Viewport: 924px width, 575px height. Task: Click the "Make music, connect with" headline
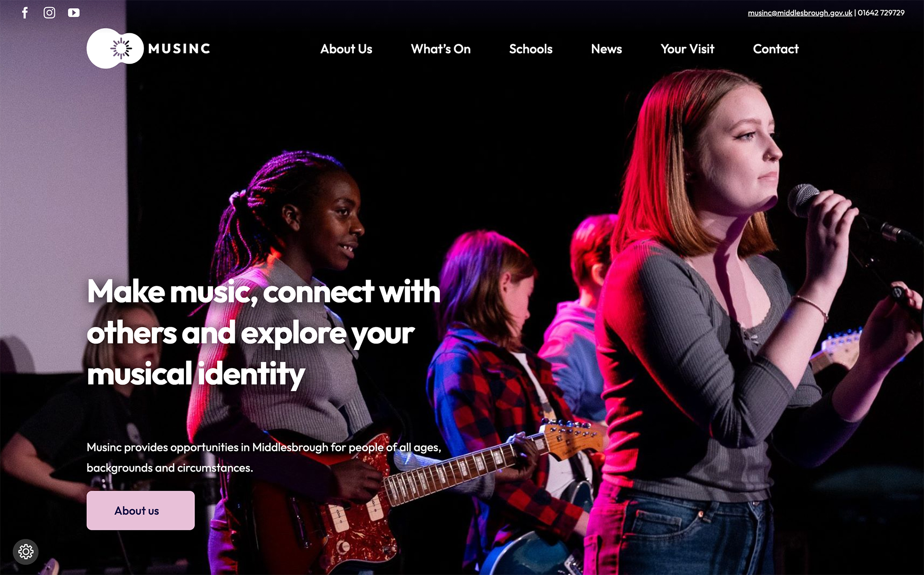(264, 291)
